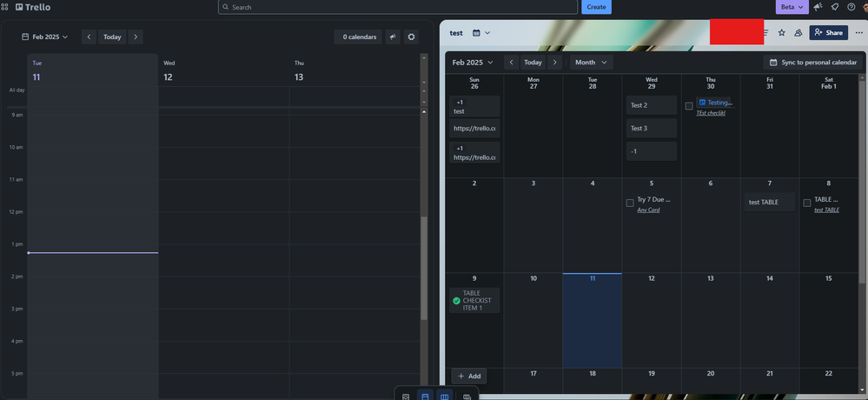Expand the +1 badge above the lower https://trello.co card
Screen dimensions: 868x400
coord(460,149)
